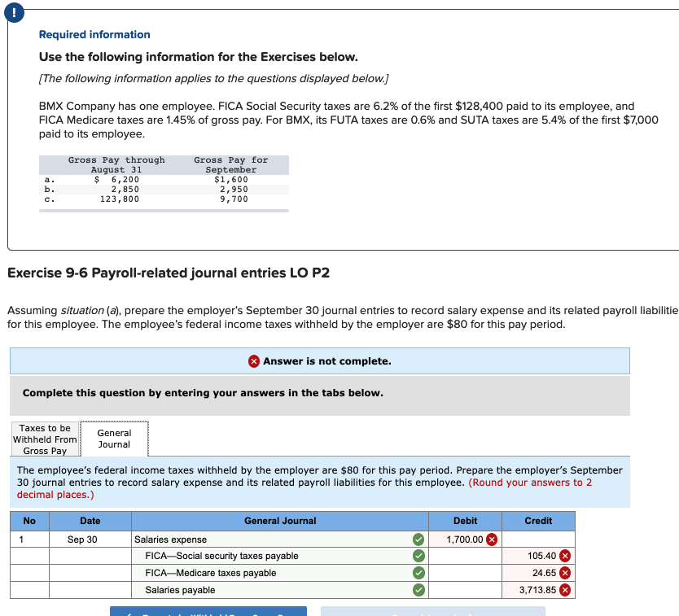
Task: Click the General Journal column header
Action: [280, 521]
